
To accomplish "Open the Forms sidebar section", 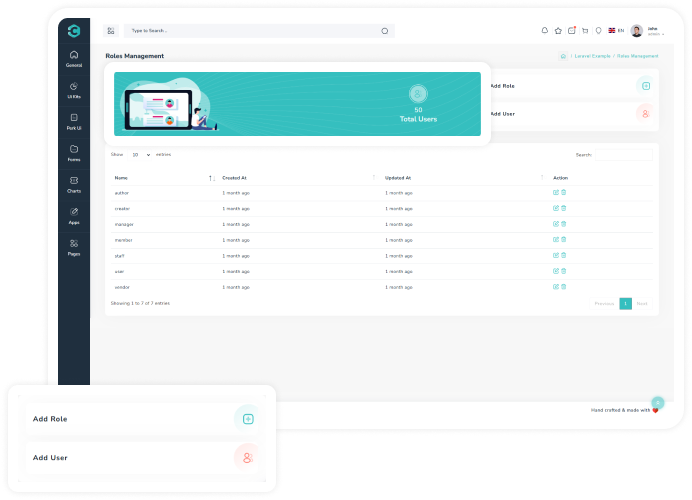I will click(74, 153).
